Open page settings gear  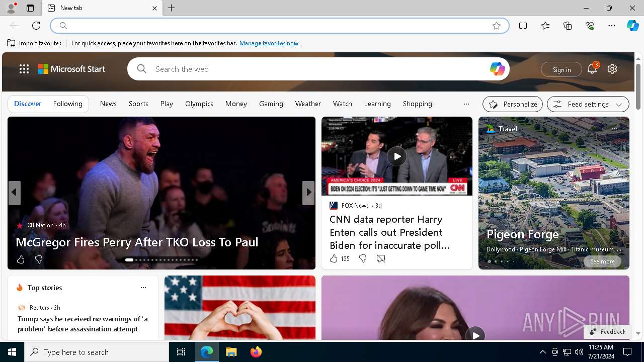612,69
